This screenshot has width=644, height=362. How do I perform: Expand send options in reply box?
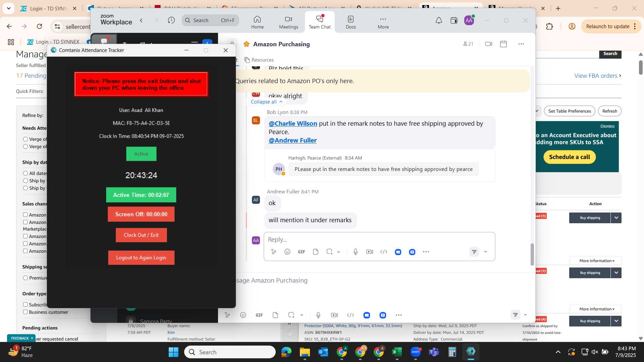pos(485,252)
